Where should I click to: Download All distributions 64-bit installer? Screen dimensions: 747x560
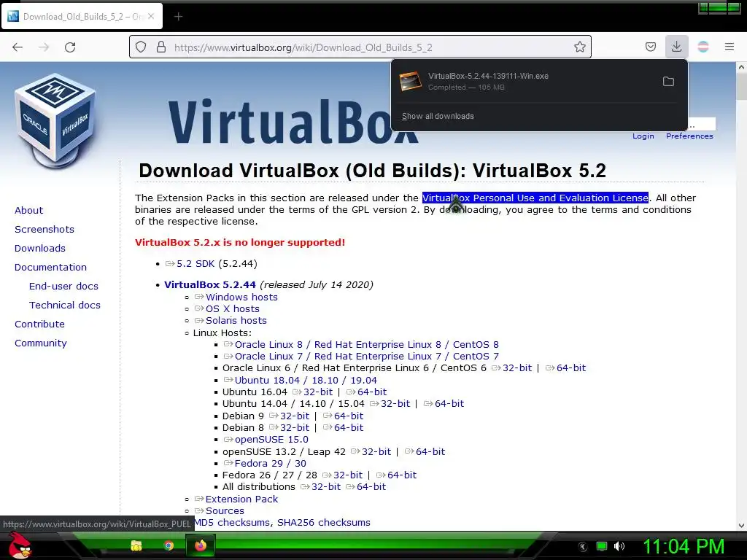point(371,487)
